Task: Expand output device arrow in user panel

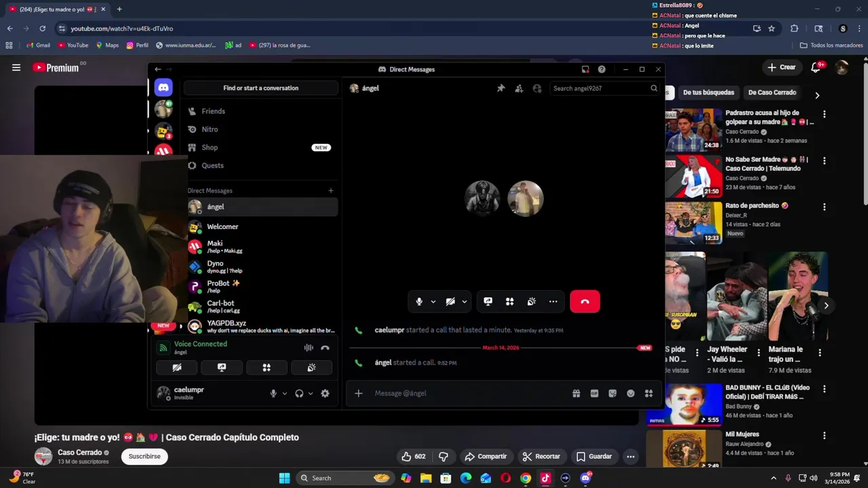Action: (311, 393)
